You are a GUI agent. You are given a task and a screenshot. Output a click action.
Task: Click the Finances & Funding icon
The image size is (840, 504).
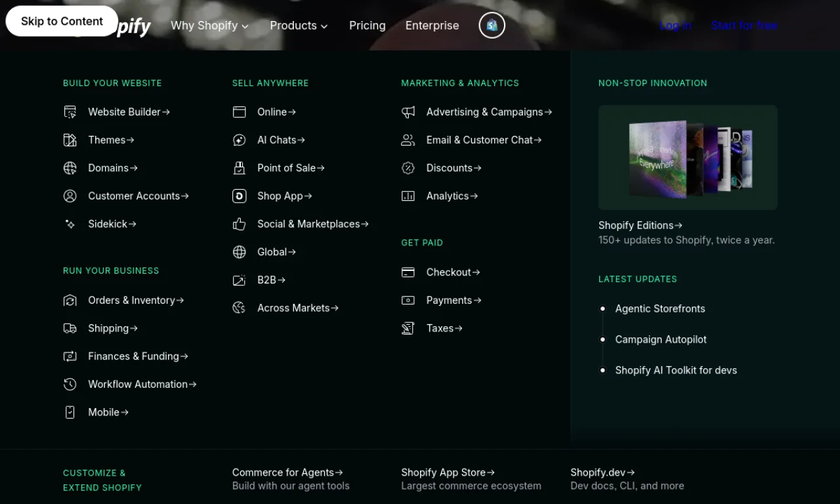(x=70, y=356)
